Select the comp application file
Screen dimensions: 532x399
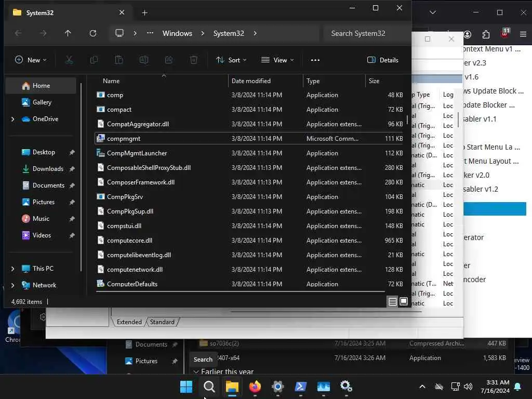(249, 95)
